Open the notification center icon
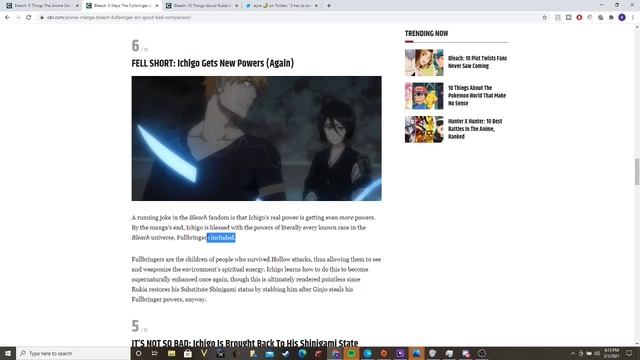The height and width of the screenshot is (360, 640). click(x=629, y=353)
